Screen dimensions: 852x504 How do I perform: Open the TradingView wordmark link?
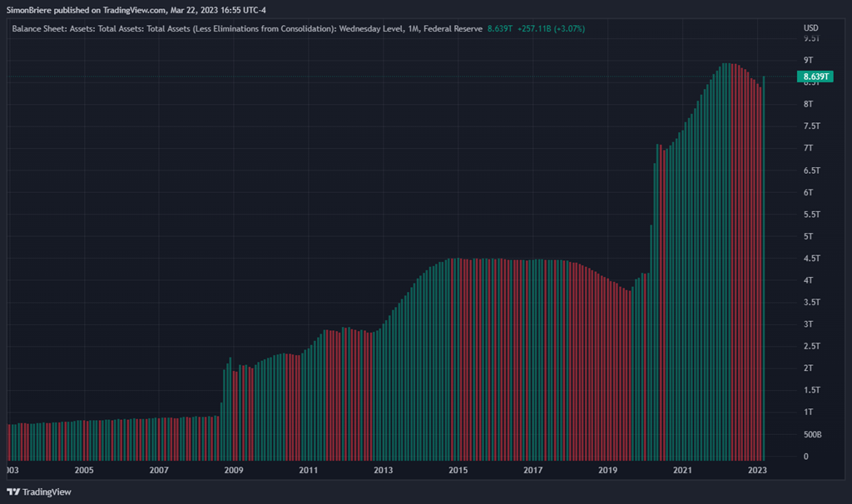pyautogui.click(x=47, y=492)
